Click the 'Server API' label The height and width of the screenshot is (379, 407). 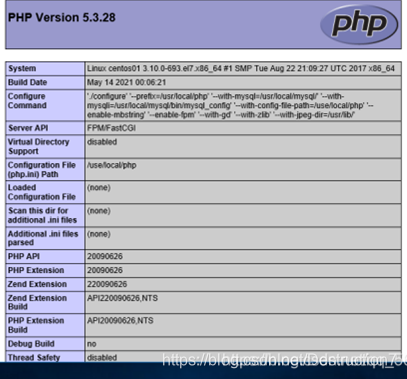[x=28, y=128]
